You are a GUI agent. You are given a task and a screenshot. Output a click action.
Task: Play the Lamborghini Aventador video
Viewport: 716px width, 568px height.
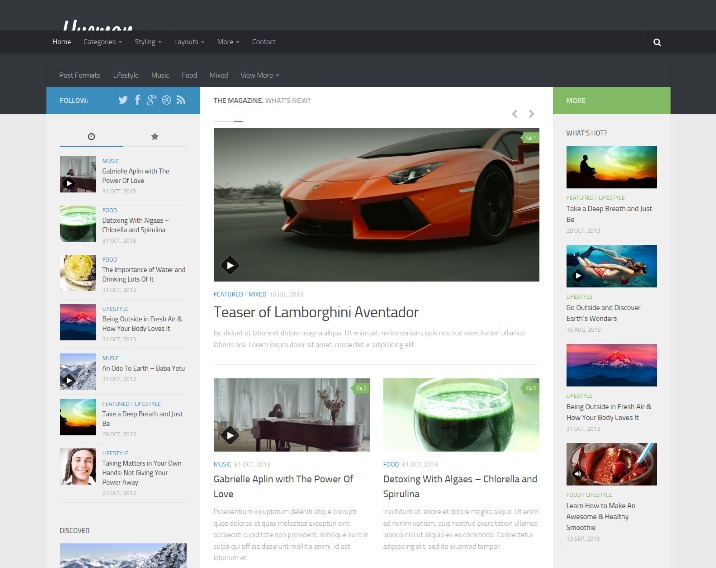(x=230, y=265)
